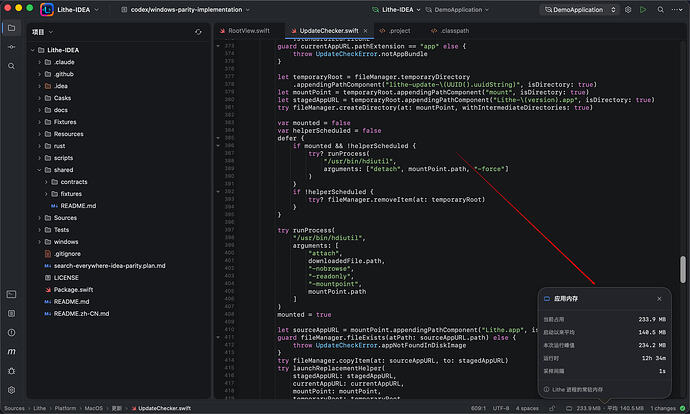The image size is (690, 414).
Task: Click the Find icon in left sidebar
Action: 11,66
